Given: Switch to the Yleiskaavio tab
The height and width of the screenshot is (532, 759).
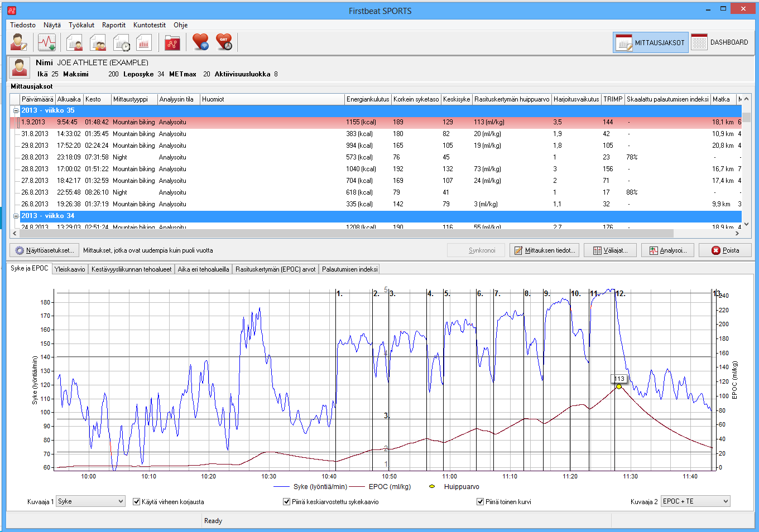Looking at the screenshot, I should [70, 269].
